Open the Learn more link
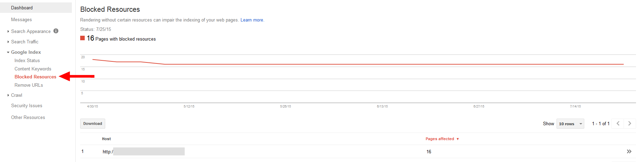This screenshot has width=644, height=162. click(x=252, y=20)
